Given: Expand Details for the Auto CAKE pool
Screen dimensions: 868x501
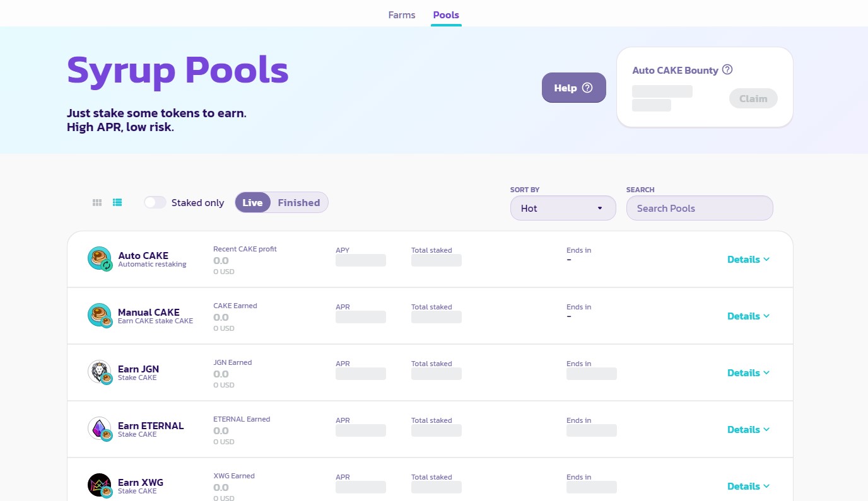Looking at the screenshot, I should [749, 259].
